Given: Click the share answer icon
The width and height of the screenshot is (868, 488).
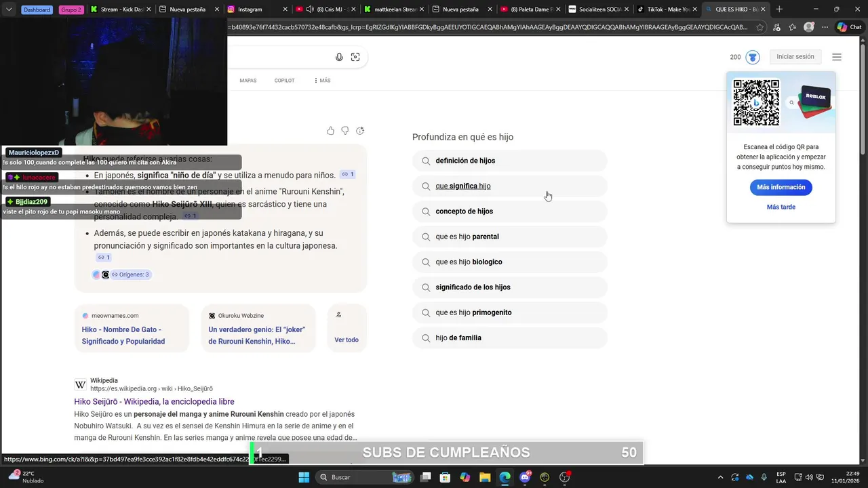Looking at the screenshot, I should point(360,131).
